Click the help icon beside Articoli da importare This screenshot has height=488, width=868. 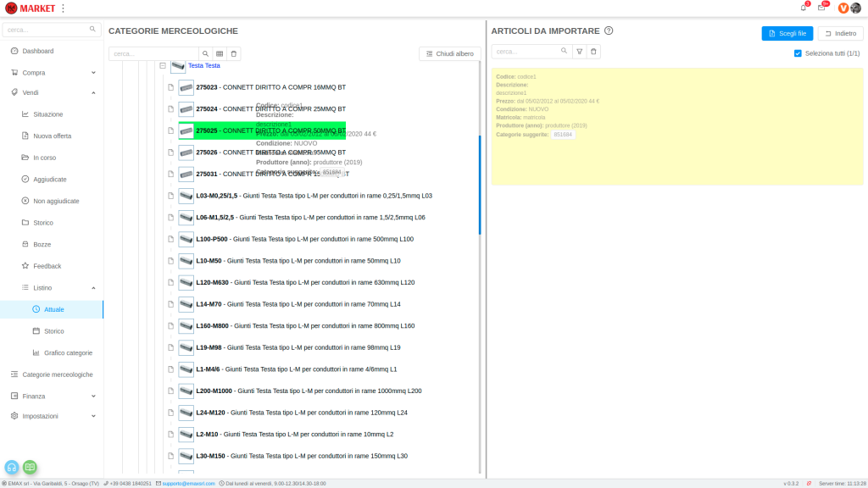[609, 31]
